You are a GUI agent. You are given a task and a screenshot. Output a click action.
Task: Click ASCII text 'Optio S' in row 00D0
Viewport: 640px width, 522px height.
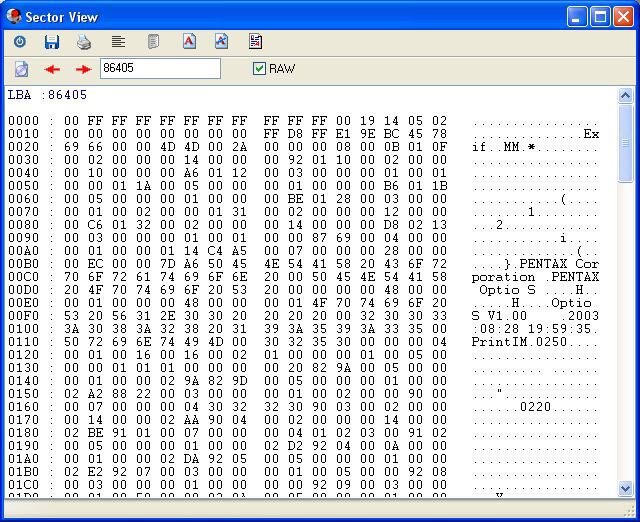point(507,290)
